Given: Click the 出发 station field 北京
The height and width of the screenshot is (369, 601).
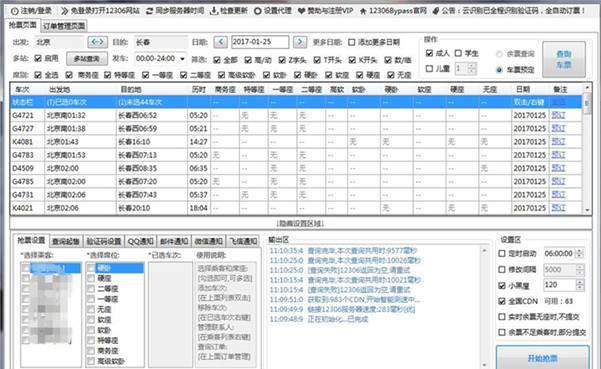Looking at the screenshot, I should 59,42.
